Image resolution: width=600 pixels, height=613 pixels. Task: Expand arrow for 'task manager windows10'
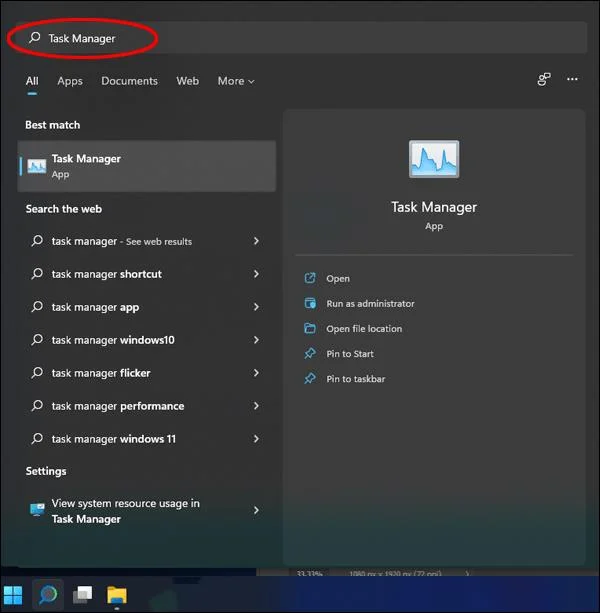(x=256, y=340)
